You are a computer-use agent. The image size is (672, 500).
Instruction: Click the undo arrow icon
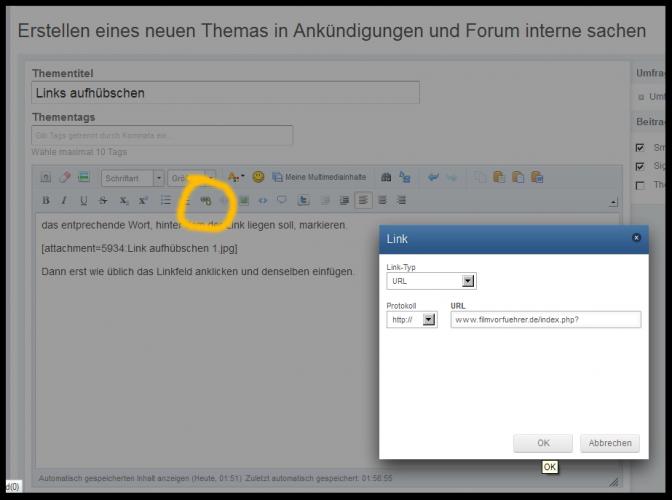pyautogui.click(x=433, y=178)
